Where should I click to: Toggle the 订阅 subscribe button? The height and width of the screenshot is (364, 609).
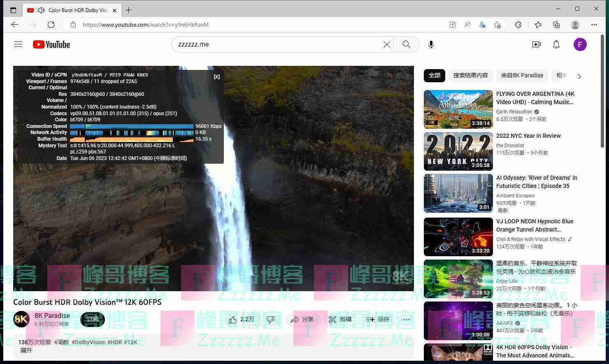pyautogui.click(x=93, y=320)
